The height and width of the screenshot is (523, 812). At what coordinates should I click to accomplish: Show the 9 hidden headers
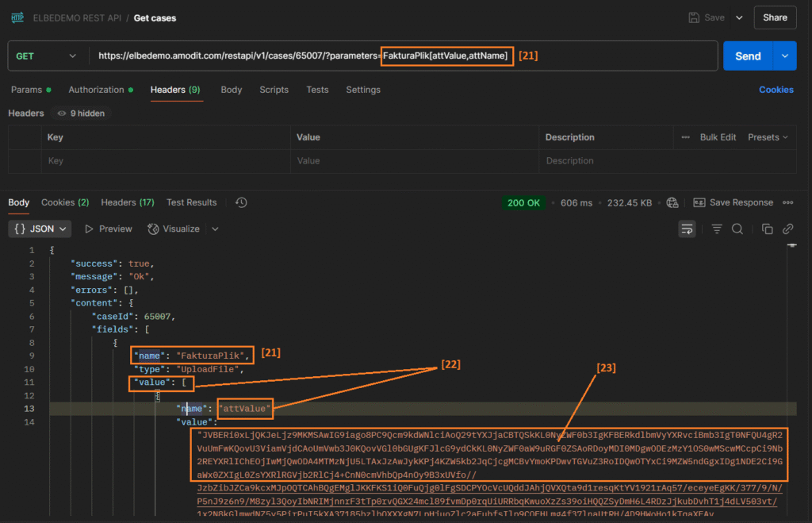click(x=82, y=113)
